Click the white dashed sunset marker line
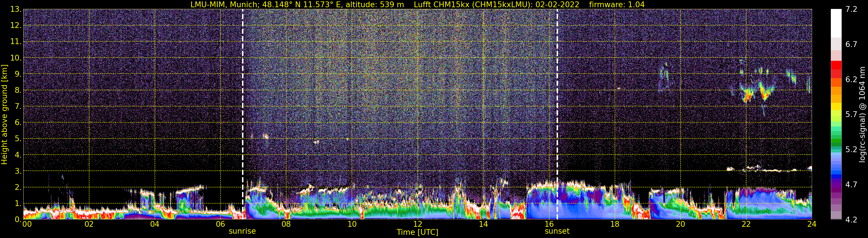This screenshot has width=868, height=238. [x=557, y=114]
